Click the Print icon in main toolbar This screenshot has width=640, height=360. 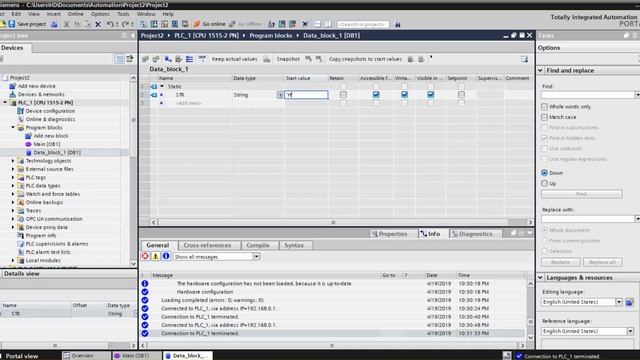pos(54,24)
